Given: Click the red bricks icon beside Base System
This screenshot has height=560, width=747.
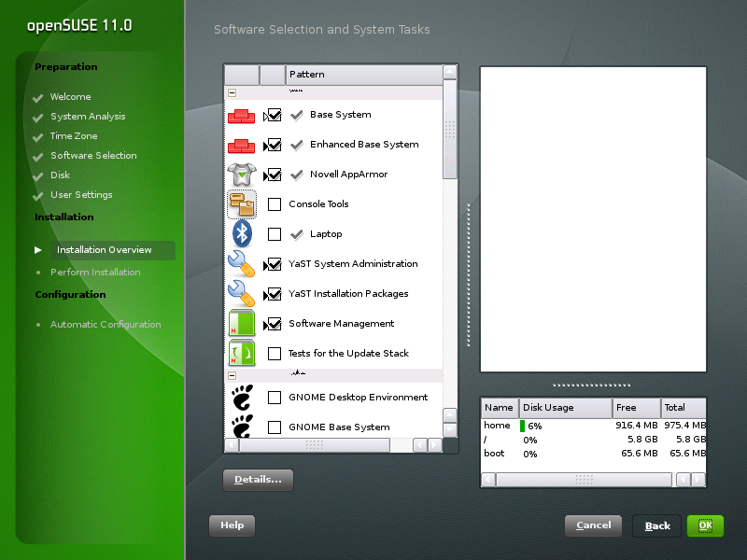Looking at the screenshot, I should pyautogui.click(x=241, y=116).
